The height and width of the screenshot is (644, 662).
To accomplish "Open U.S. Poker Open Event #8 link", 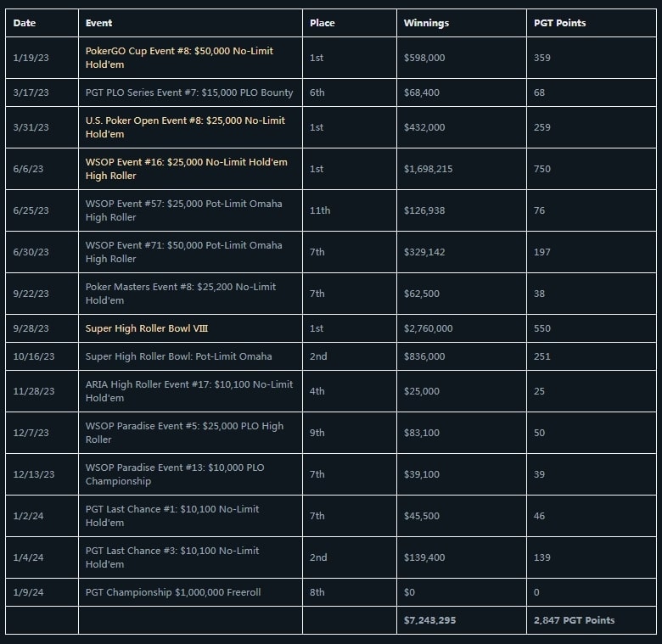I will pyautogui.click(x=185, y=127).
